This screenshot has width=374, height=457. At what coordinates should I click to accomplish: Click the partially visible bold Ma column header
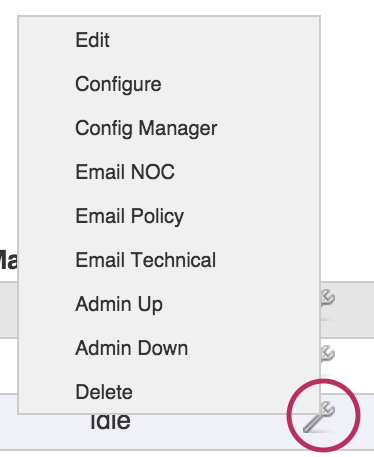[x=8, y=260]
